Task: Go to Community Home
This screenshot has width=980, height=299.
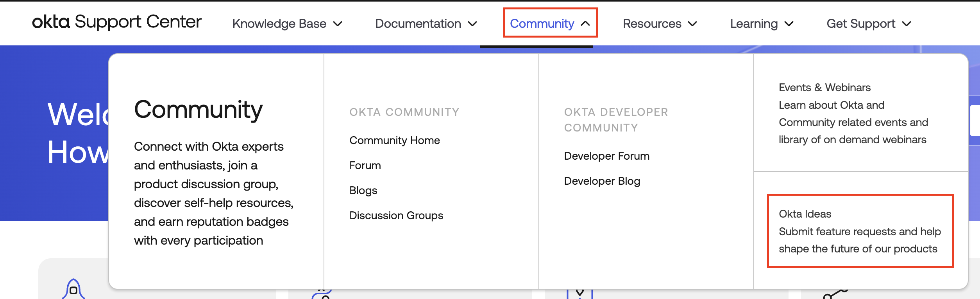Action: coord(395,140)
